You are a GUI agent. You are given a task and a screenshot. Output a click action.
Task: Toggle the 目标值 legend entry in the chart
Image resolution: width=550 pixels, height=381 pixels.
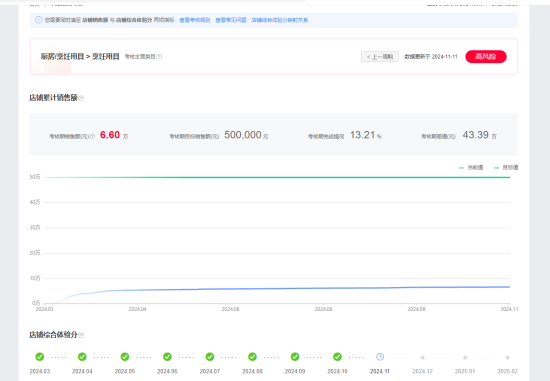point(506,168)
